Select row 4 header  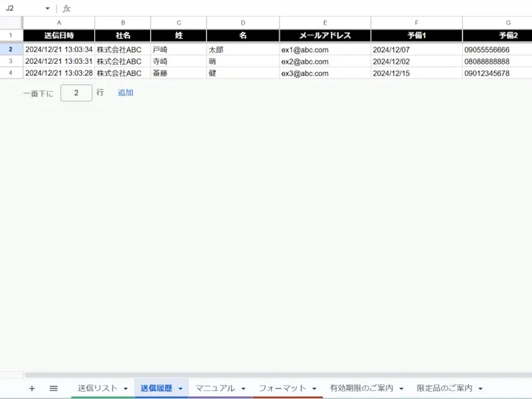coord(11,73)
